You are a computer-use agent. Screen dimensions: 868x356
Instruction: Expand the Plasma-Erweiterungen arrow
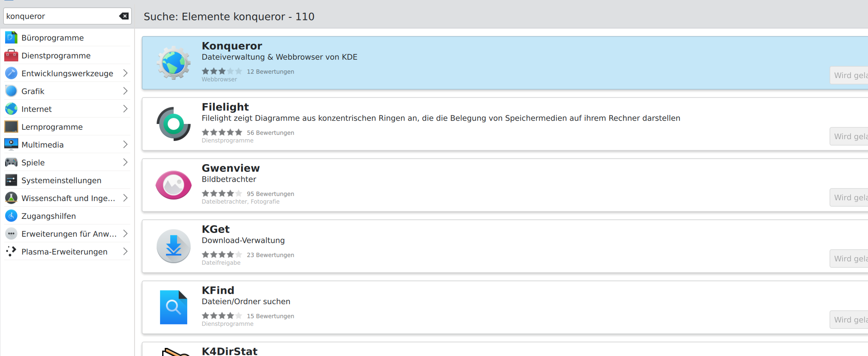tap(125, 252)
